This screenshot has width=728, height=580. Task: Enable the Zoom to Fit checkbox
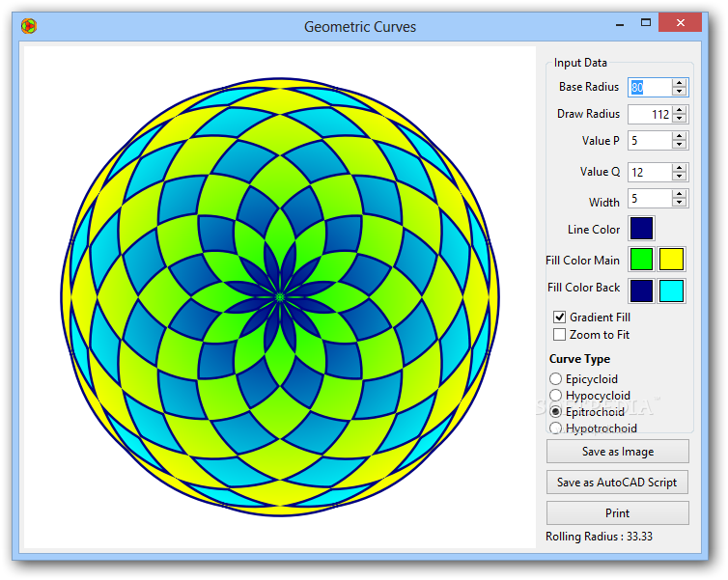point(559,335)
